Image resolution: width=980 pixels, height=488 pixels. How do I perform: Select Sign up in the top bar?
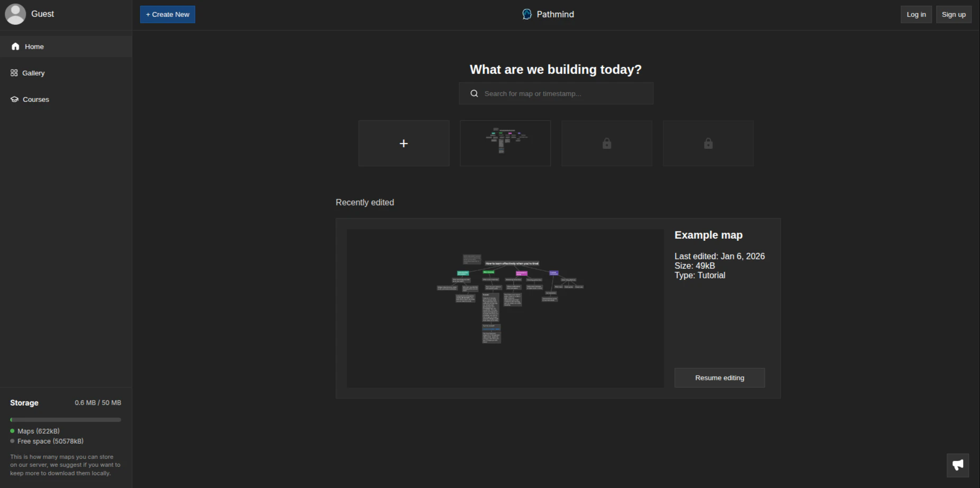click(x=954, y=14)
